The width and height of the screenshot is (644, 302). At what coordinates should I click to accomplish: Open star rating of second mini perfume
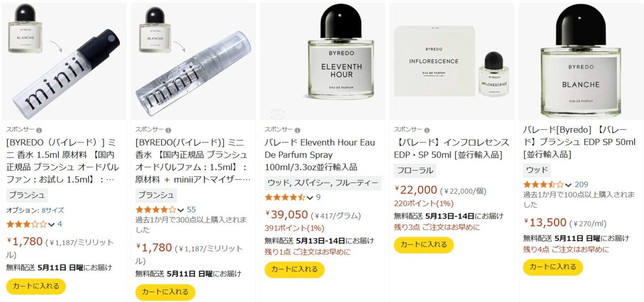[156, 209]
